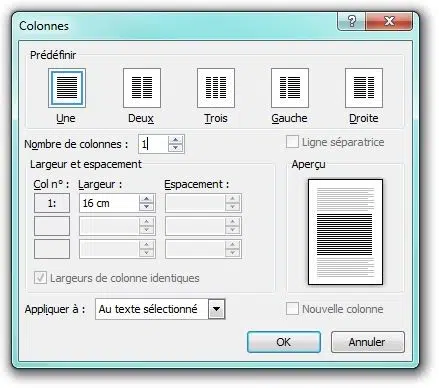Check the Nouvelle colonne checkbox
The width and height of the screenshot is (439, 388).
tap(292, 309)
